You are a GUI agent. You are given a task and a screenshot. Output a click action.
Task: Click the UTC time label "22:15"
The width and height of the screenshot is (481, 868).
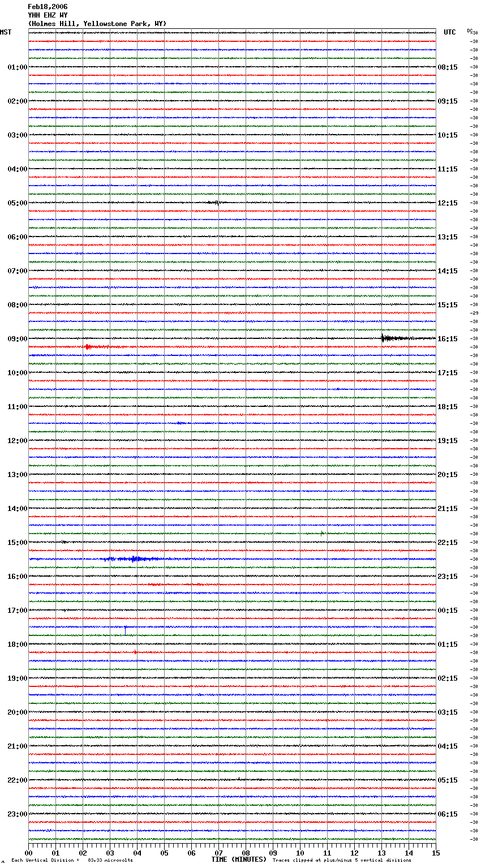click(448, 543)
